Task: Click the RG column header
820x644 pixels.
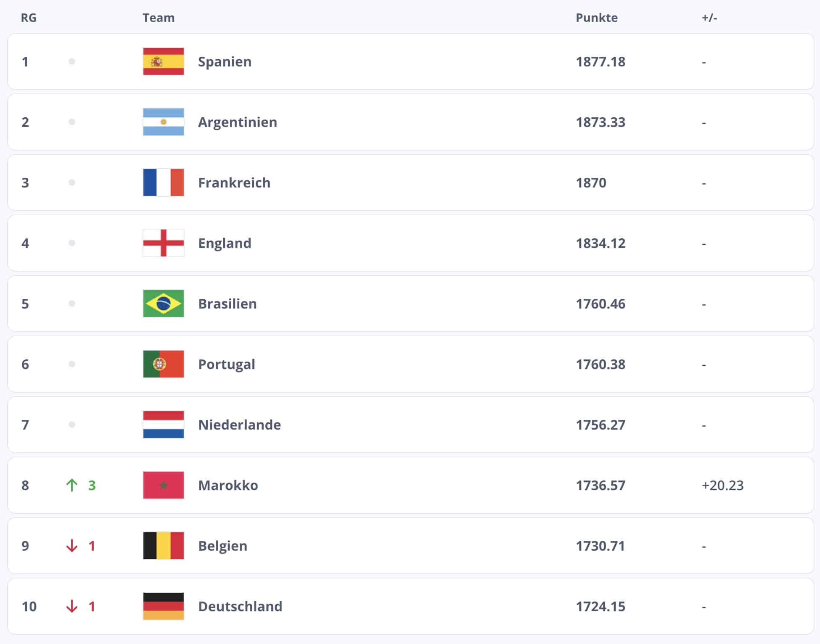Action: [29, 18]
